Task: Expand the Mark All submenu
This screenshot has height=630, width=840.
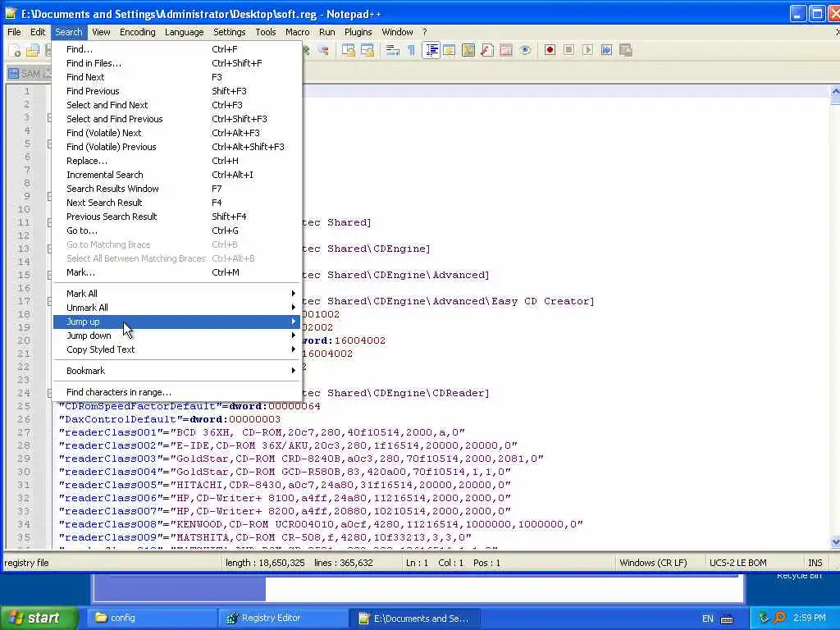Action: (x=176, y=294)
